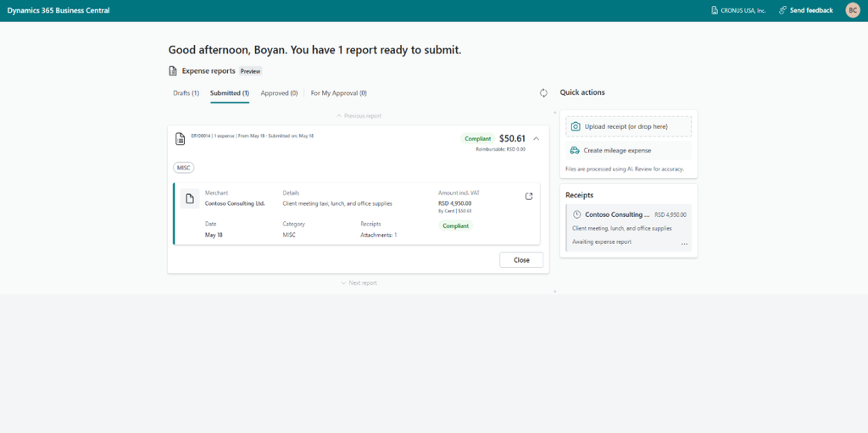
Task: Open Dynamics 365 Business Central home
Action: 58,10
